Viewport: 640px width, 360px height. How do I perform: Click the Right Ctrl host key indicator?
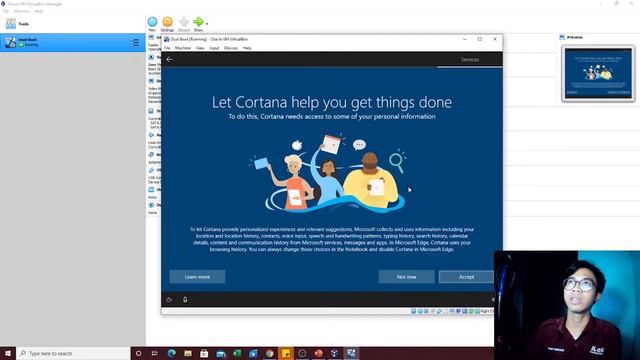[487, 311]
